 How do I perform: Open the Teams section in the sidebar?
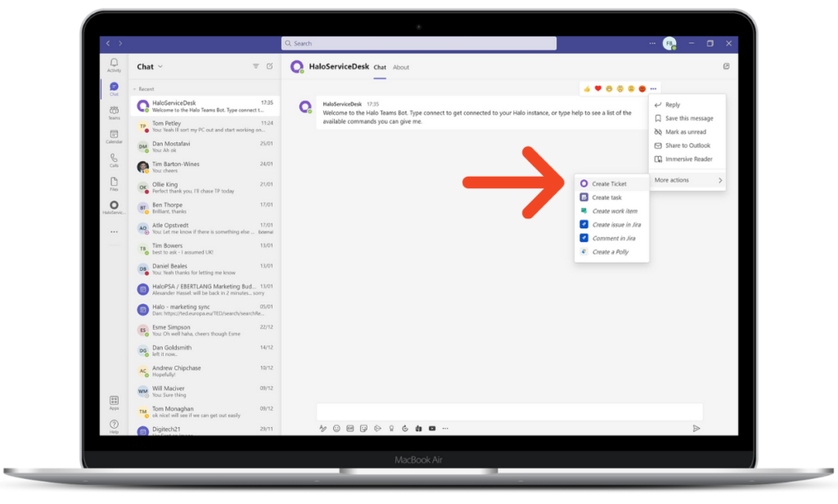pos(114,113)
